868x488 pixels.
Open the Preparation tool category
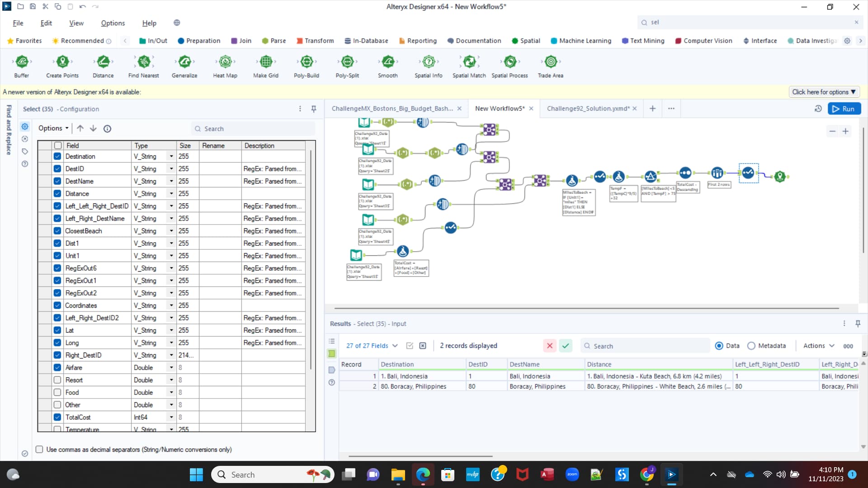[199, 41]
